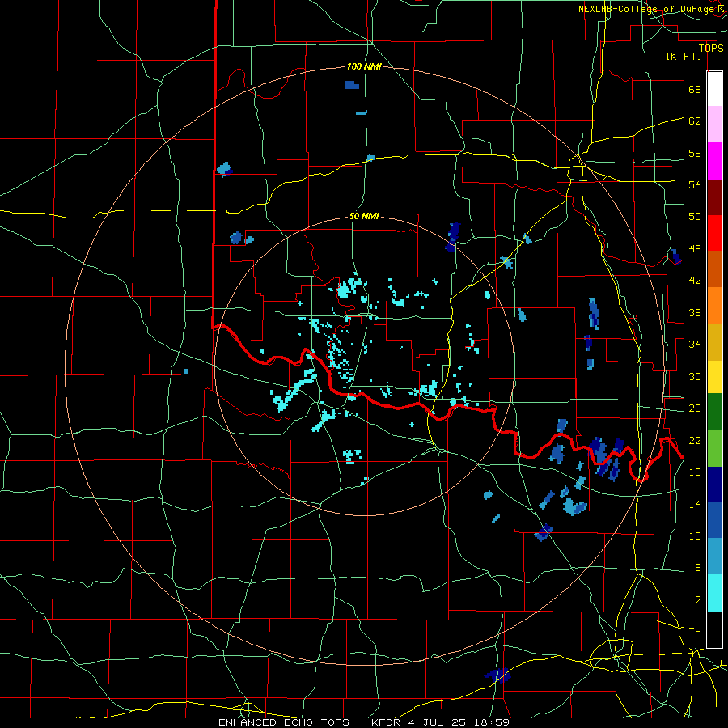Click the 14 value on the scale
The width and height of the screenshot is (728, 728).
695,504
